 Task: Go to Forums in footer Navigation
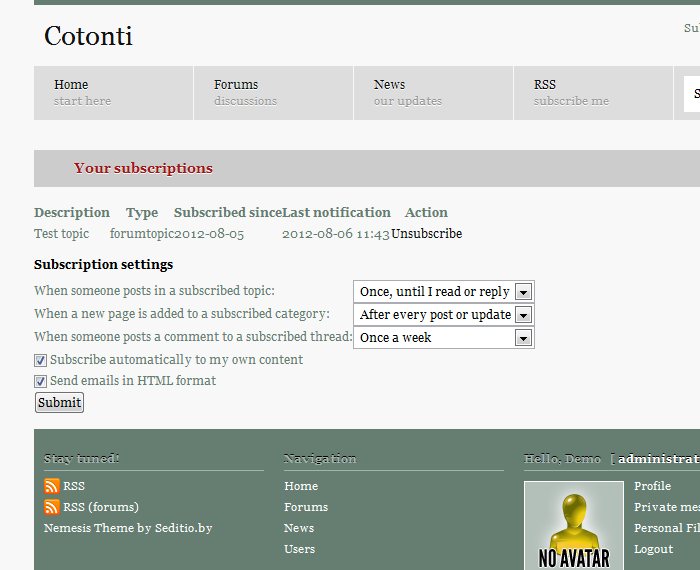tap(306, 507)
